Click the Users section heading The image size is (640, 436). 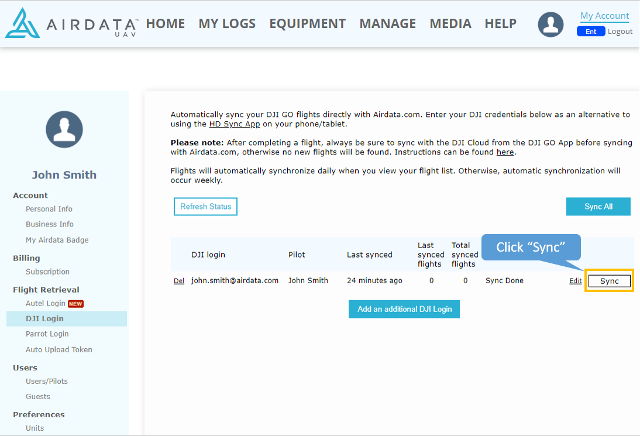25,368
